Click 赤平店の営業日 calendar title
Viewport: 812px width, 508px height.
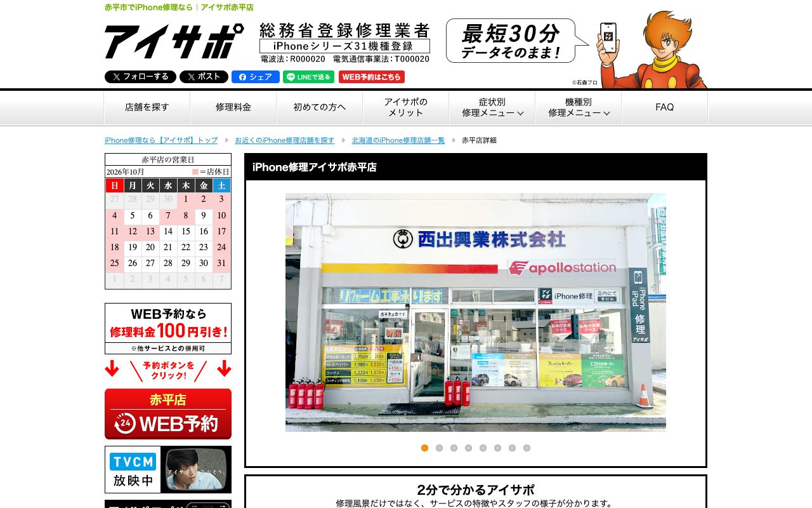pos(168,159)
